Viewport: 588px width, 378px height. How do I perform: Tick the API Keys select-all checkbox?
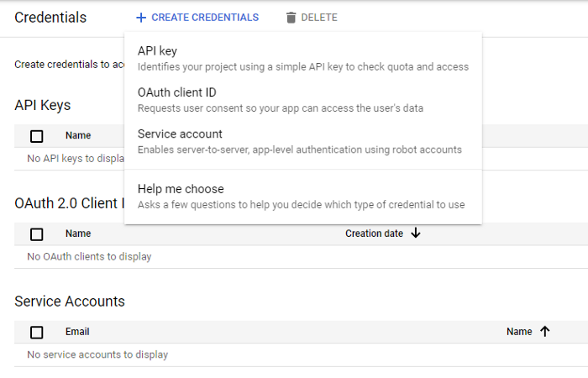pos(37,136)
